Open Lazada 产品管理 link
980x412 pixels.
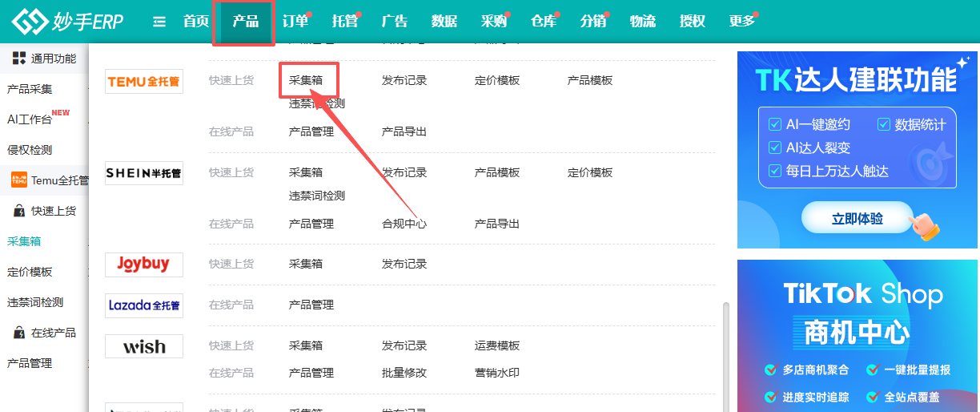coord(311,305)
